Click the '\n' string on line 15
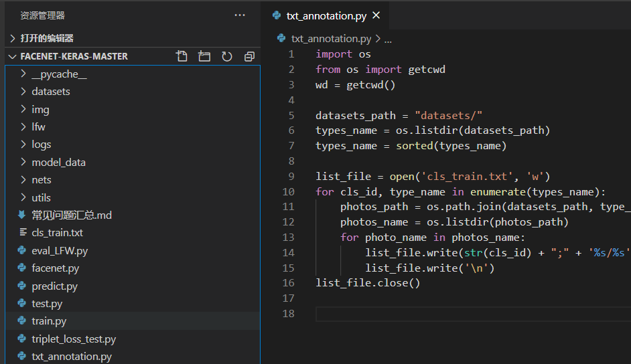 (x=476, y=268)
